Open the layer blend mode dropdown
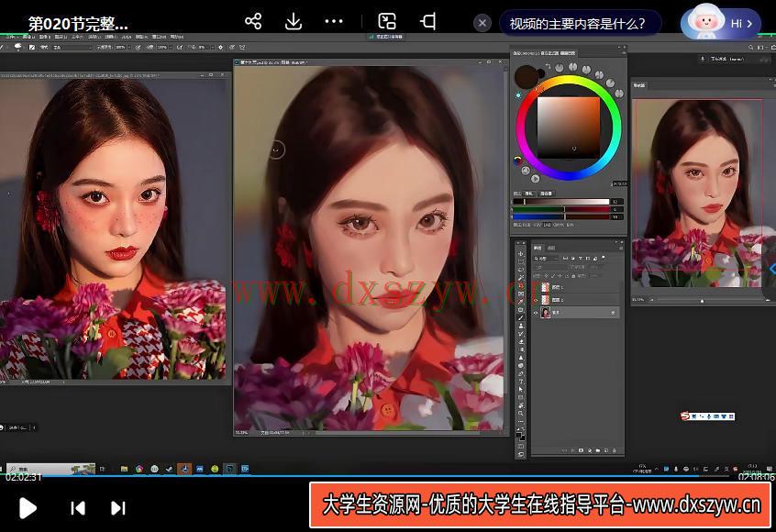 click(x=549, y=268)
